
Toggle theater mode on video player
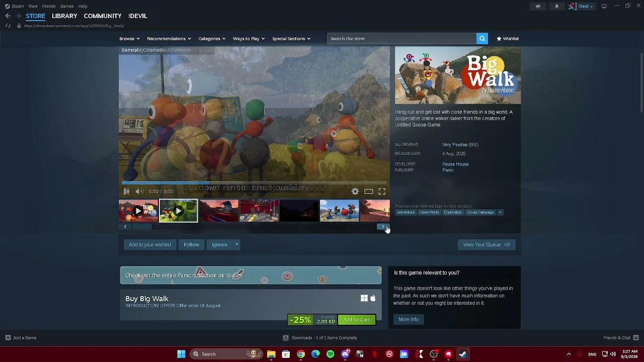tap(368, 191)
